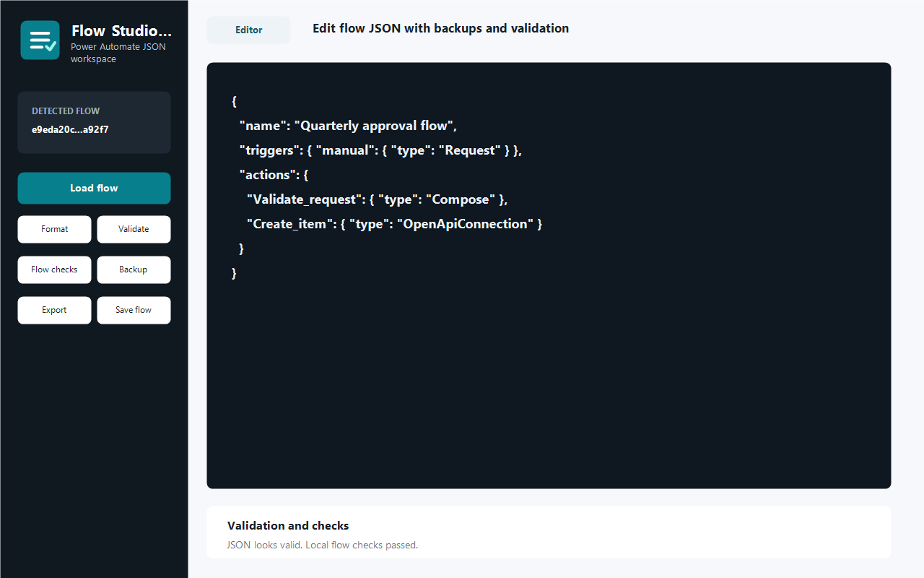This screenshot has width=924, height=578.
Task: Click the DETECTED FLOW label
Action: (66, 111)
